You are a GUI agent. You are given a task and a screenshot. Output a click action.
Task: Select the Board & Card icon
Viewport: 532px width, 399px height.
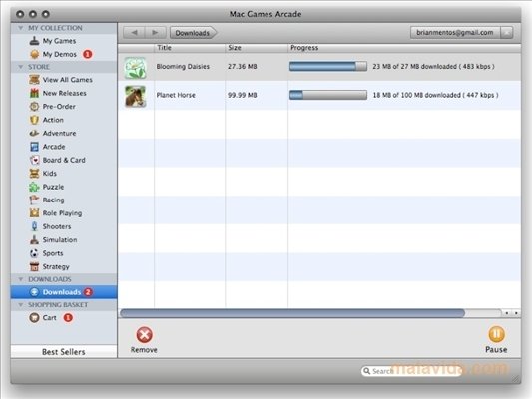tap(34, 160)
